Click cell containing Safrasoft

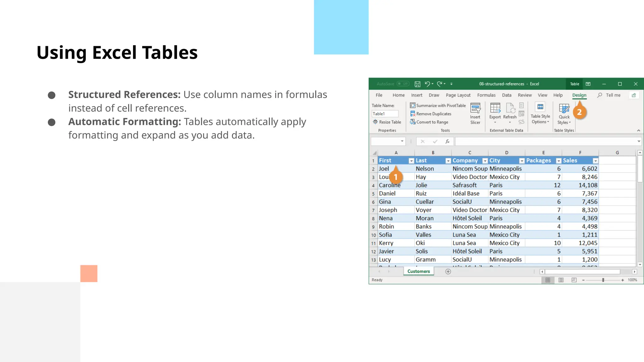click(x=470, y=185)
